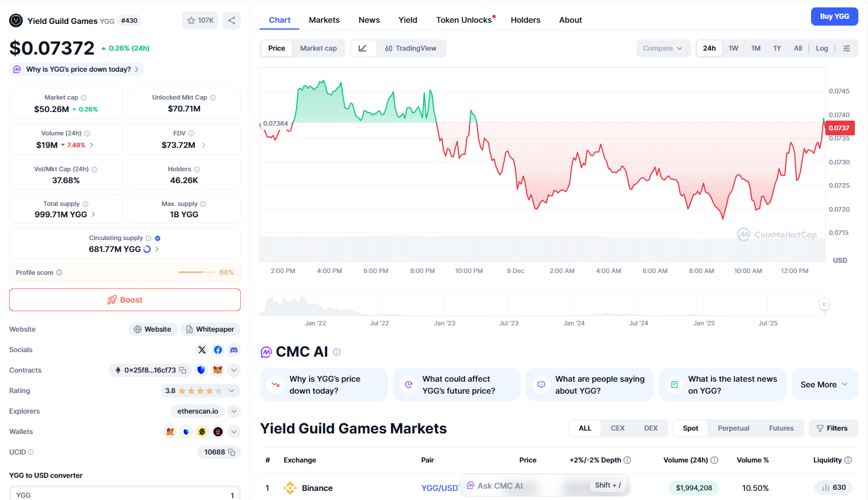The height and width of the screenshot is (500, 868).
Task: Open the Token Unlocks tab
Action: point(464,20)
